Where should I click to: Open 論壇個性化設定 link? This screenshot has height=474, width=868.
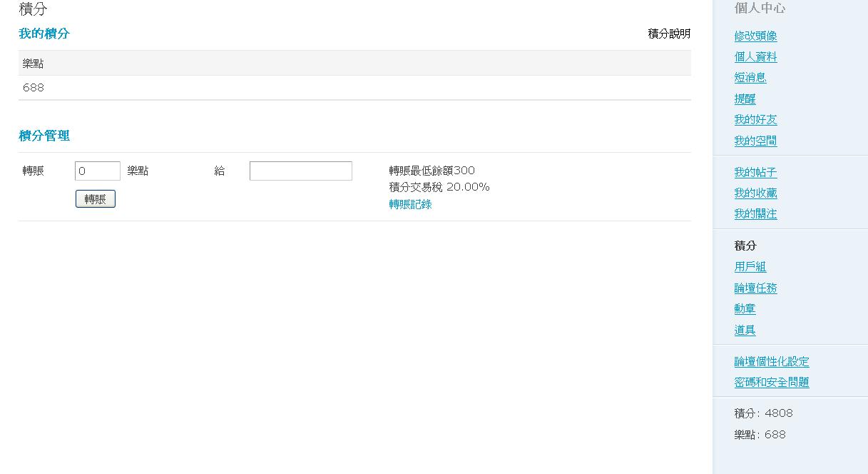coord(772,362)
